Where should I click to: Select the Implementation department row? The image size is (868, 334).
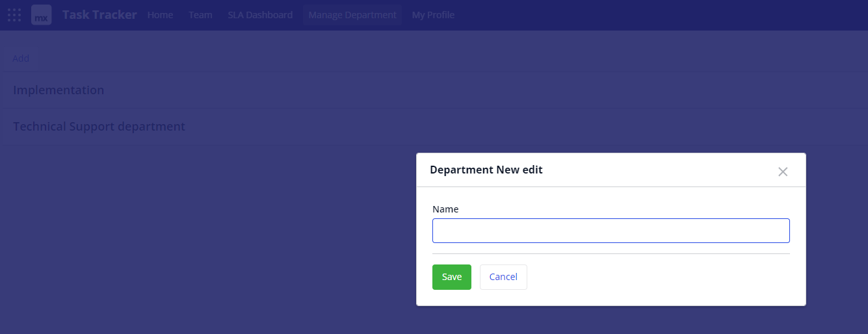click(434, 90)
